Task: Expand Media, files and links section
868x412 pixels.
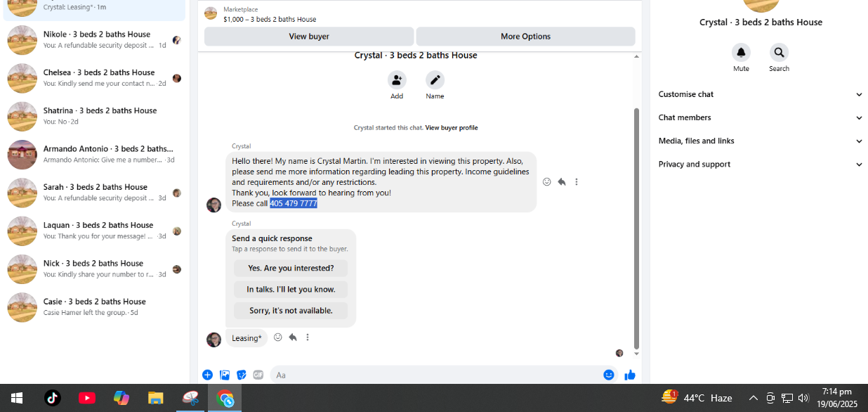Action: pos(761,141)
